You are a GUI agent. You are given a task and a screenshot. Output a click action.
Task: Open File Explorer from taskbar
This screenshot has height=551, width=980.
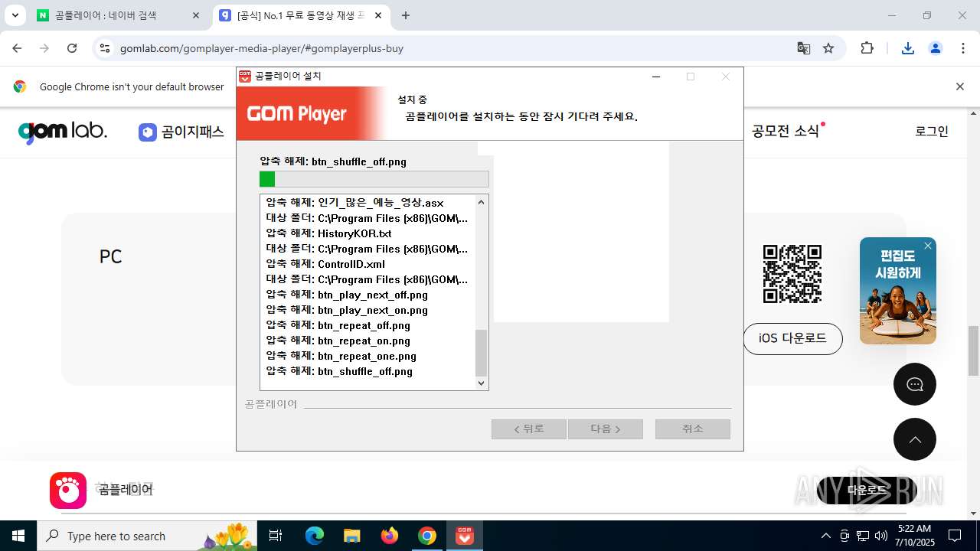[351, 536]
